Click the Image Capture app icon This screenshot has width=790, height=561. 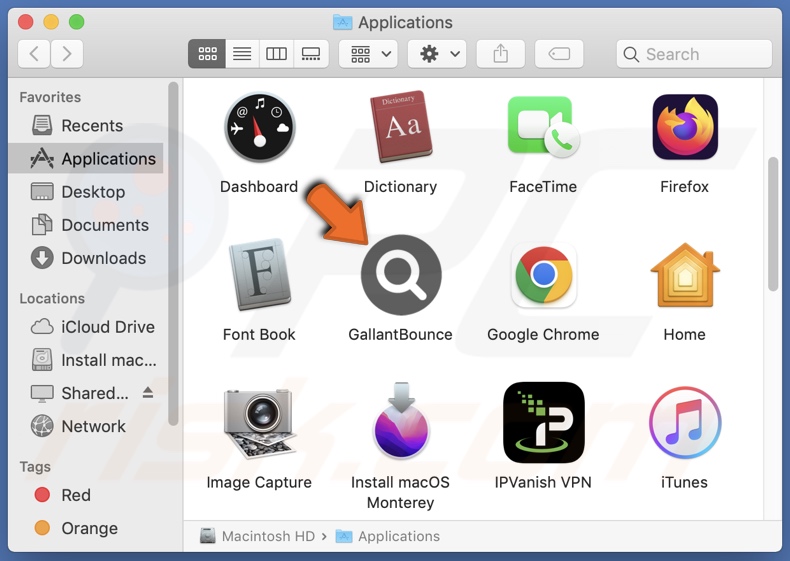click(x=259, y=423)
